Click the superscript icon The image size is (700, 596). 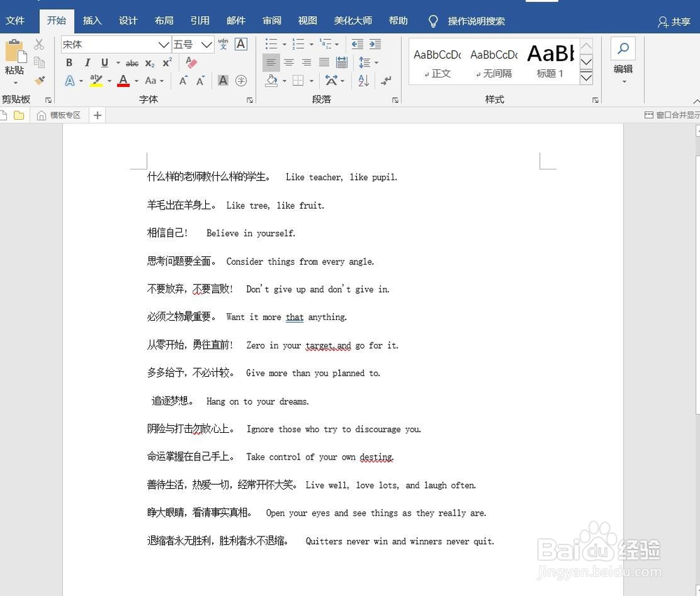coord(167,63)
